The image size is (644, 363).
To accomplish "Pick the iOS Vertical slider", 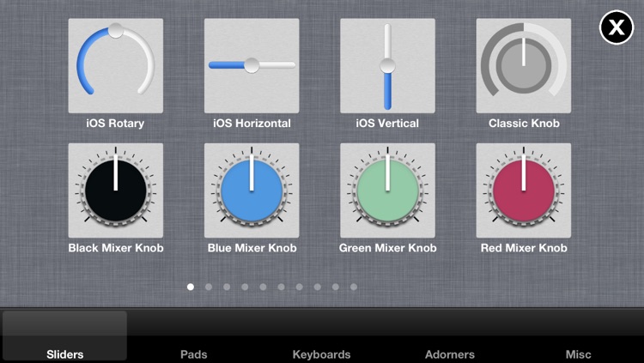I will [x=387, y=66].
